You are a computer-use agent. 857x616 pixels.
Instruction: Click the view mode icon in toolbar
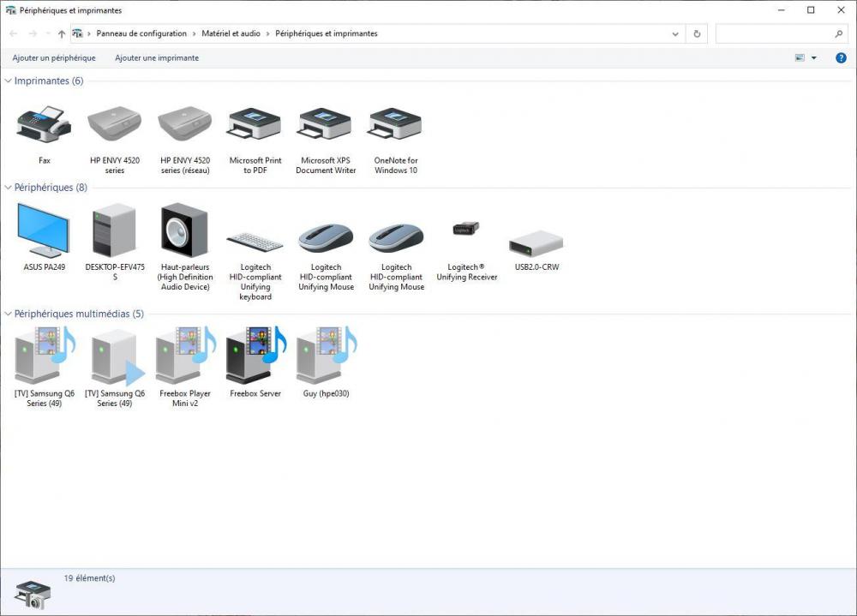(800, 58)
